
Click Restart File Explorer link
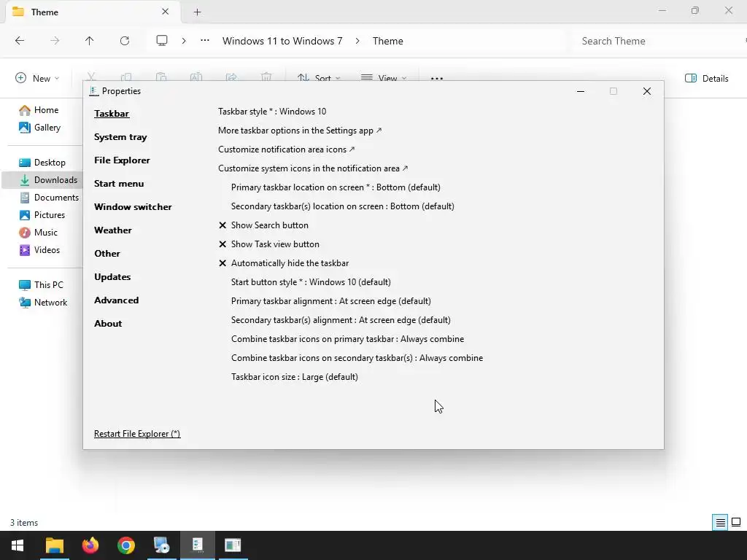[137, 434]
